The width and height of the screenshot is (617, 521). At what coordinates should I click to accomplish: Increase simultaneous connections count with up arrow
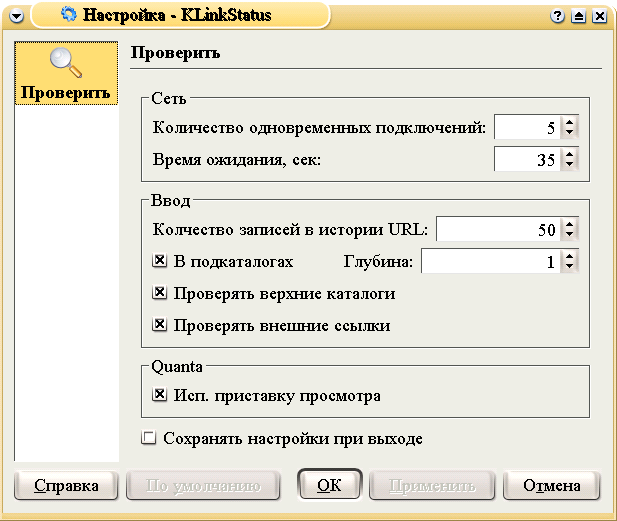point(569,122)
